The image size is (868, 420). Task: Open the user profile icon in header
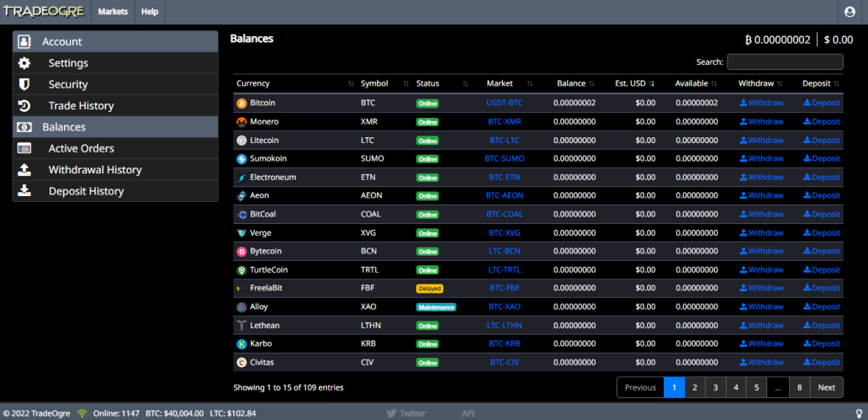coord(849,12)
